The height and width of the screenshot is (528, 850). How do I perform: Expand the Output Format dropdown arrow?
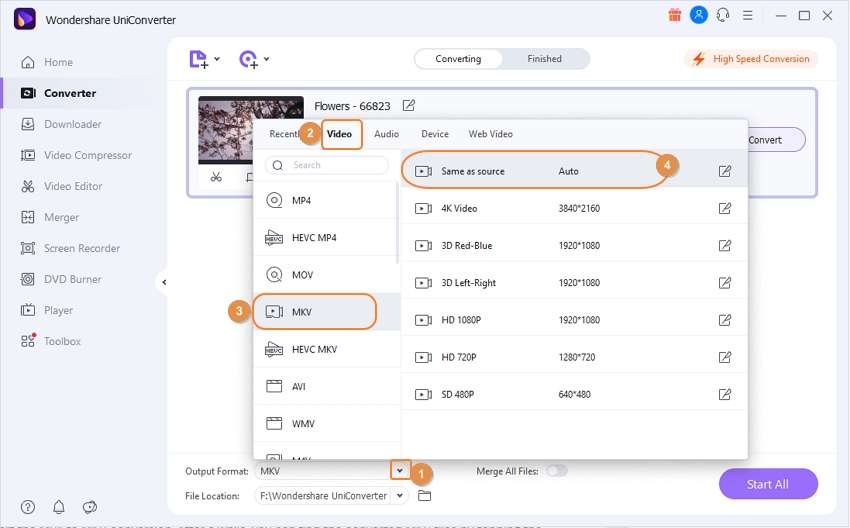400,471
